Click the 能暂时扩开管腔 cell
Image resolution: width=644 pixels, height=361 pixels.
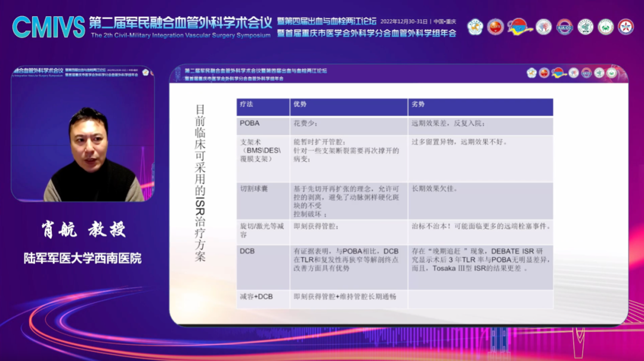(x=349, y=159)
